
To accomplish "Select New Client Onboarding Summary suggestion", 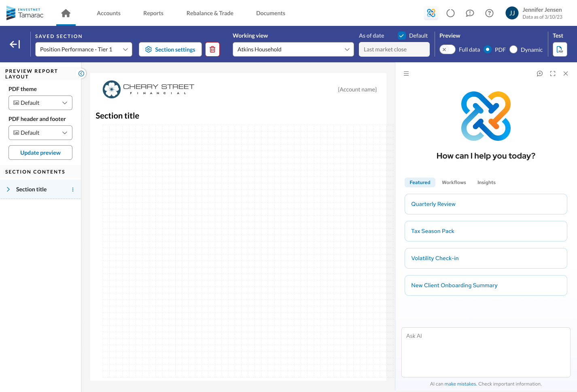I will [x=486, y=285].
